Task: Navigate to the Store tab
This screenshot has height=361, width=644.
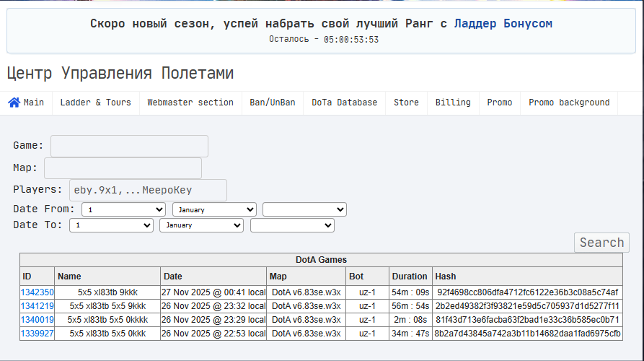Action: tap(406, 103)
